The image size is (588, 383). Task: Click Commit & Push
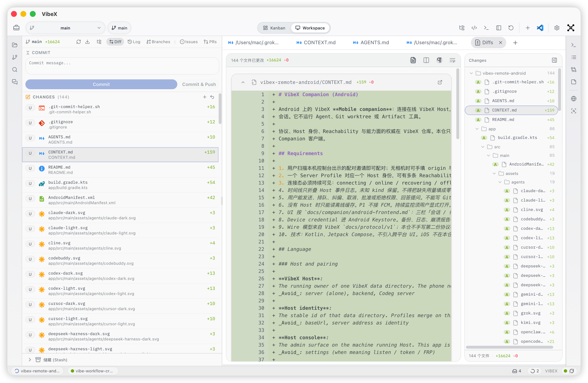click(199, 84)
